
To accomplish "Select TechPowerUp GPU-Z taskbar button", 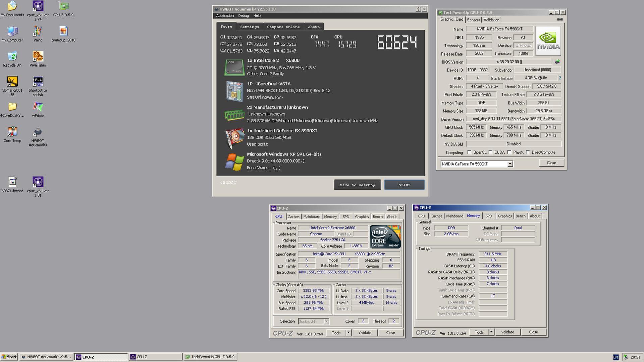I will (211, 357).
